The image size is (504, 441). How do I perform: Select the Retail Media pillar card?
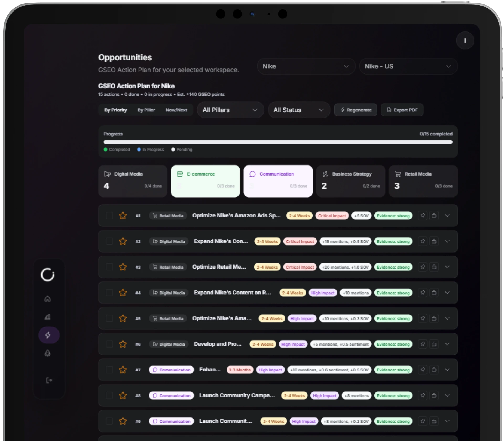click(x=423, y=181)
